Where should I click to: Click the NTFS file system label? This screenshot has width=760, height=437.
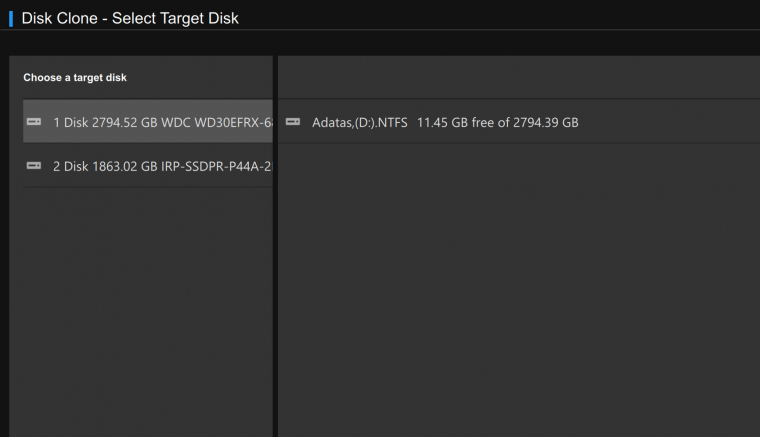point(393,123)
